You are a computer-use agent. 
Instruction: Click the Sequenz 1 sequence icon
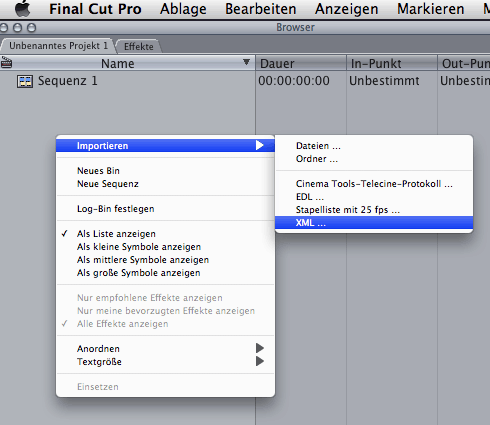(25, 81)
